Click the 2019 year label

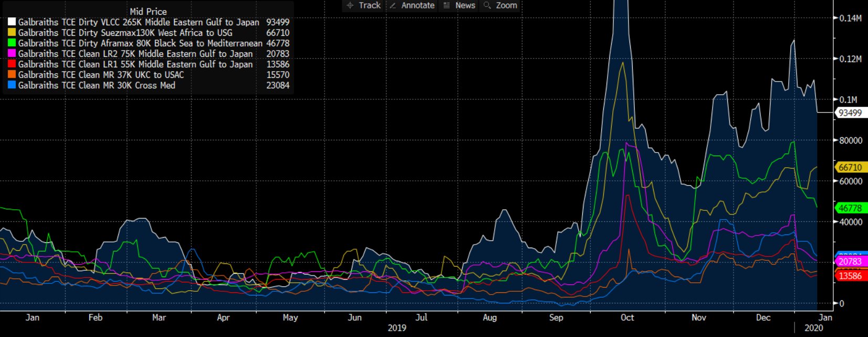coord(397,328)
